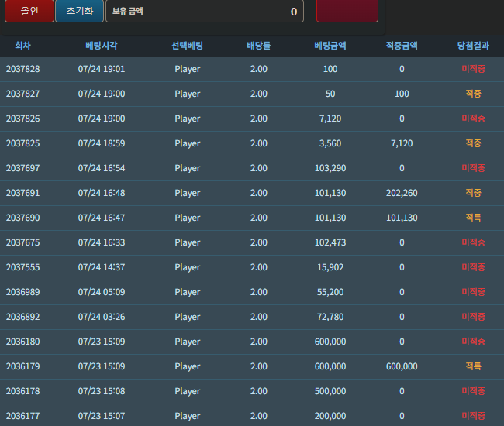This screenshot has width=504, height=426.
Task: Select round number 2036178
Action: coord(22,391)
